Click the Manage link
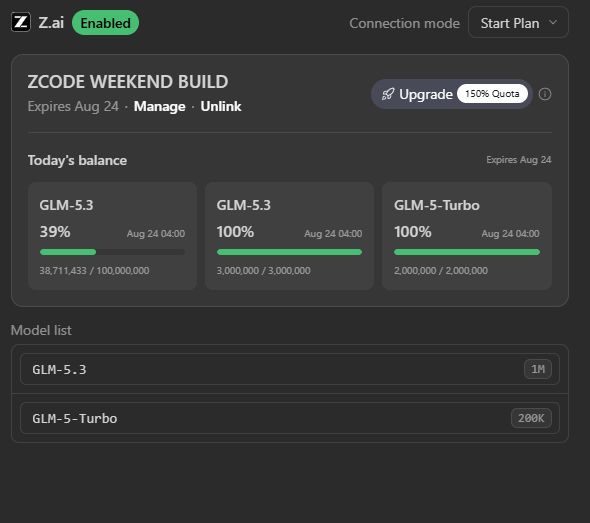 [160, 106]
